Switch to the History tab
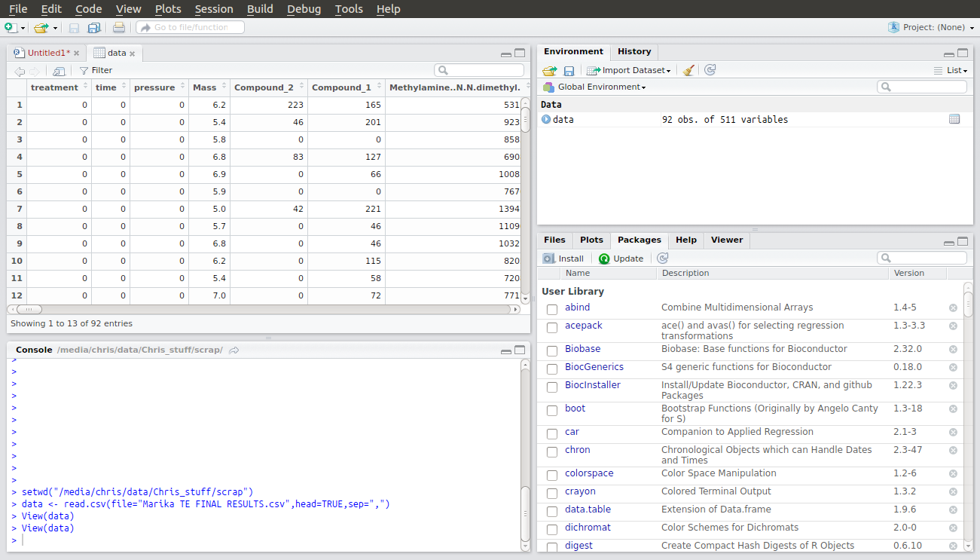The width and height of the screenshot is (980, 560). [634, 51]
